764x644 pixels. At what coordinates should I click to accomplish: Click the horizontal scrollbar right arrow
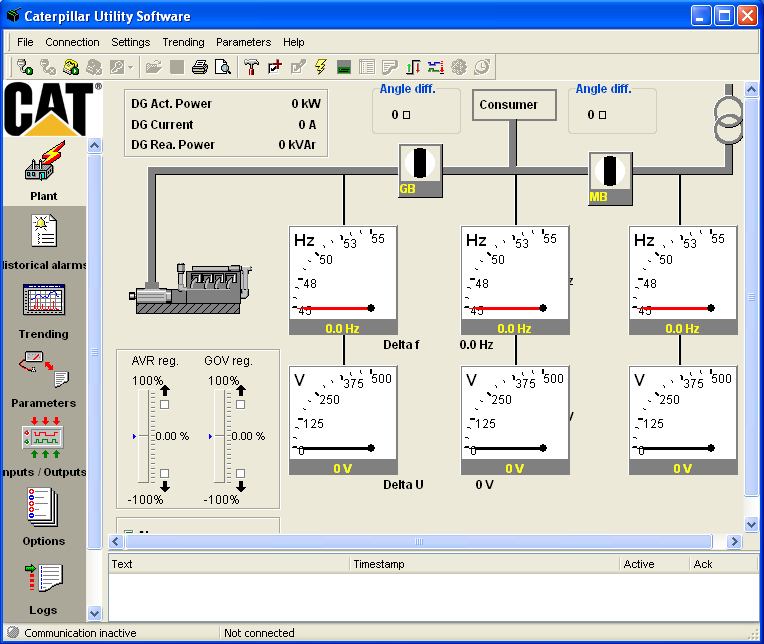(734, 541)
